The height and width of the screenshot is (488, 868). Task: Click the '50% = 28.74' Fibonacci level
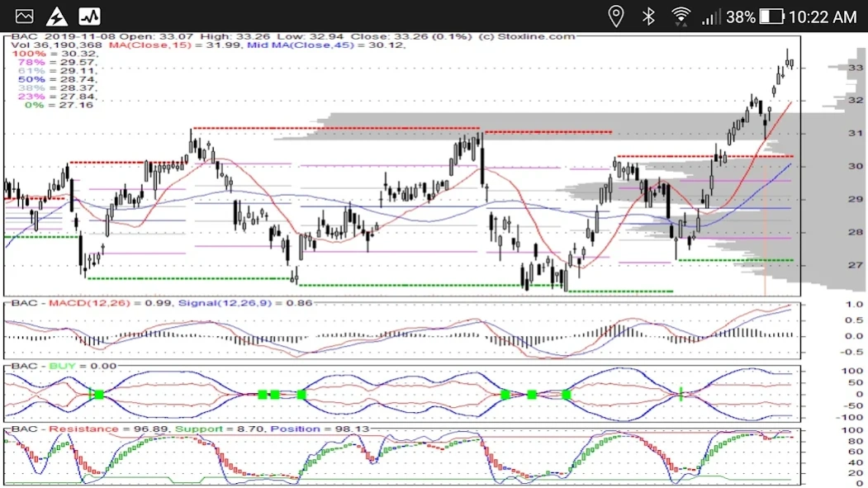click(58, 79)
